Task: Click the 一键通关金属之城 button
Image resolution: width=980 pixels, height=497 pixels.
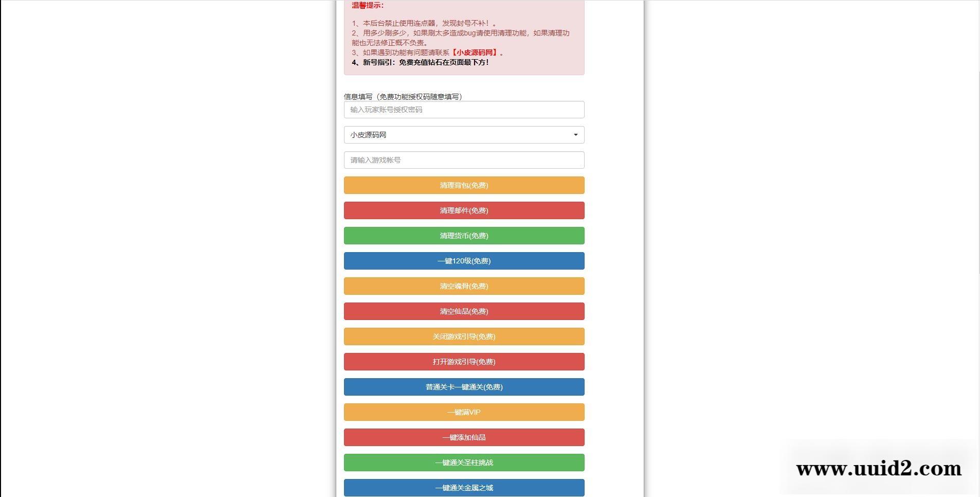Action: pos(464,487)
